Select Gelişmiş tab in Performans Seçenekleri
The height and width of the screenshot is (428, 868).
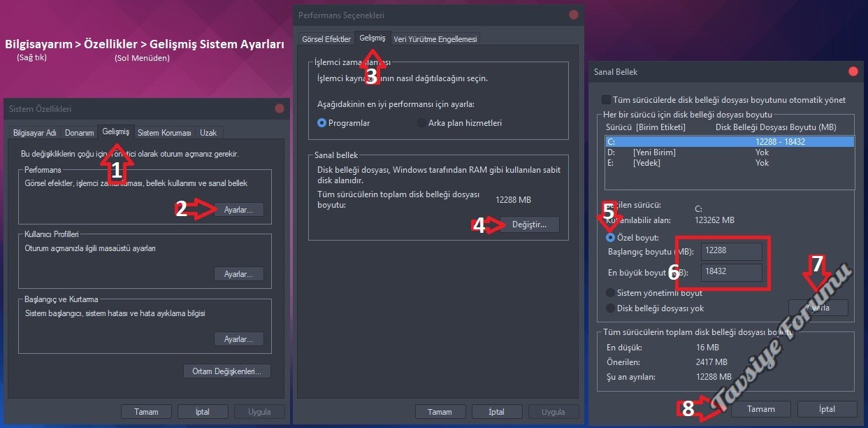pos(372,38)
